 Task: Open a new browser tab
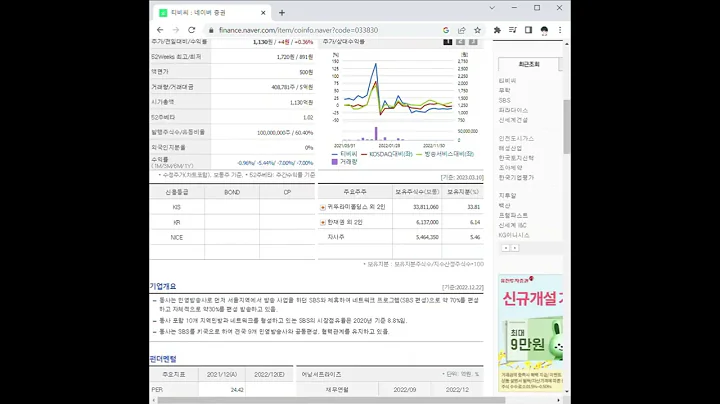click(282, 13)
